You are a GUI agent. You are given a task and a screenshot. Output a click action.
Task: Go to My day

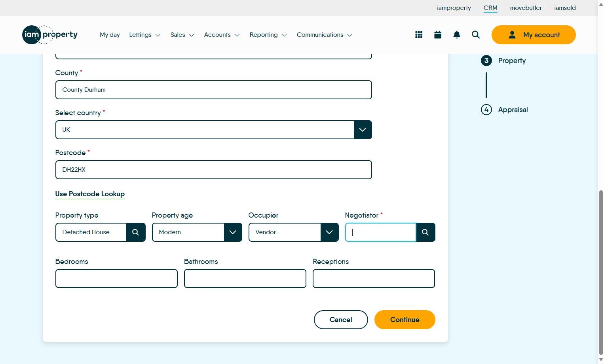(x=110, y=35)
